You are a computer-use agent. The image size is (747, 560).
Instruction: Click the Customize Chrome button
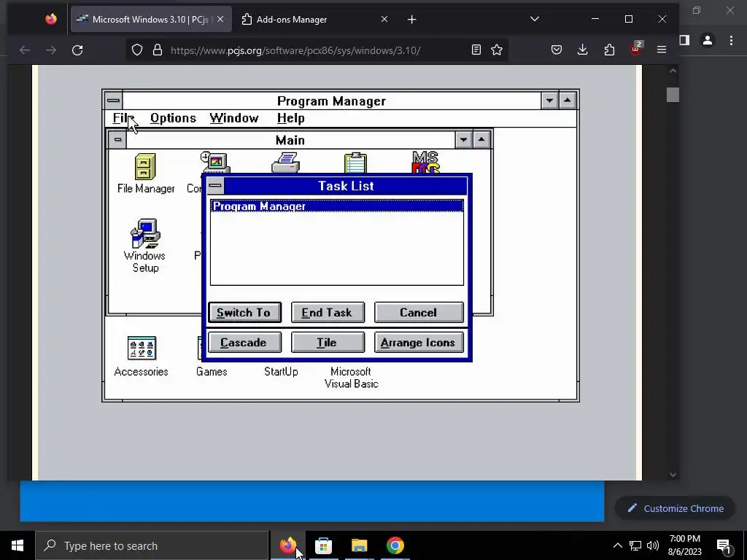point(676,508)
